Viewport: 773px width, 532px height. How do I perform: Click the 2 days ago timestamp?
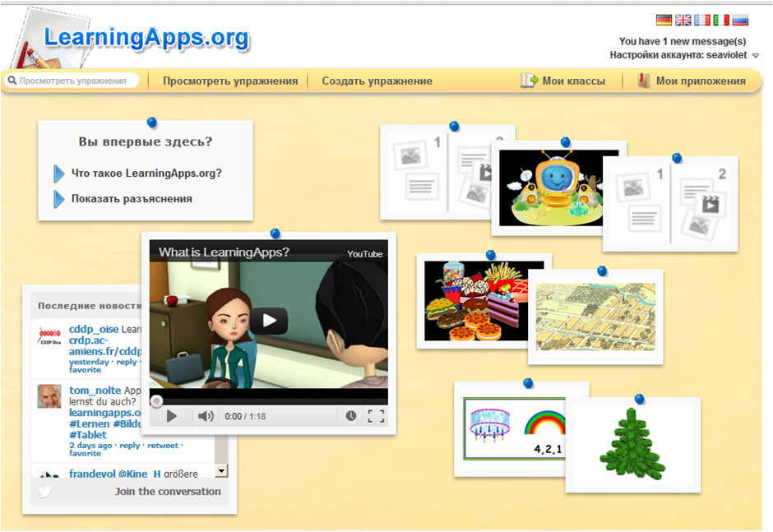pos(90,445)
